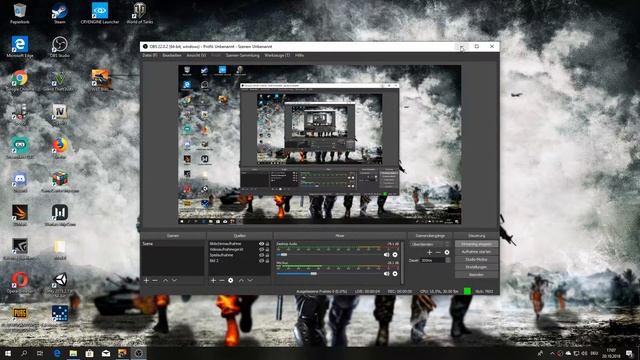This screenshot has height=360, width=640.
Task: Click the OBS preview canvas
Action: [x=320, y=144]
